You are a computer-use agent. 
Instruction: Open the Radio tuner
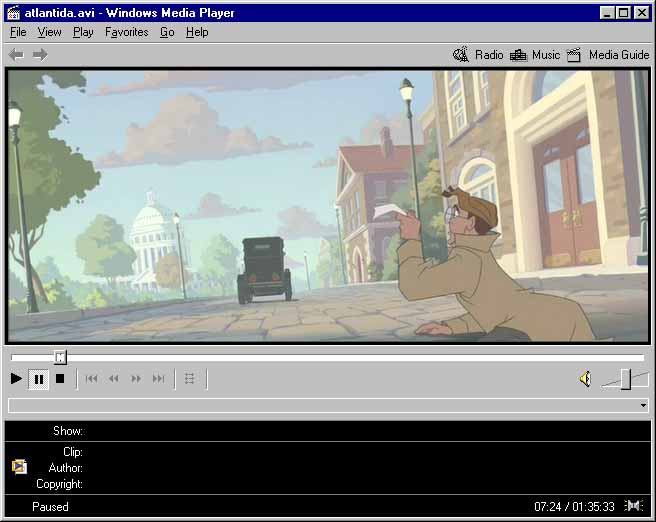tap(478, 55)
